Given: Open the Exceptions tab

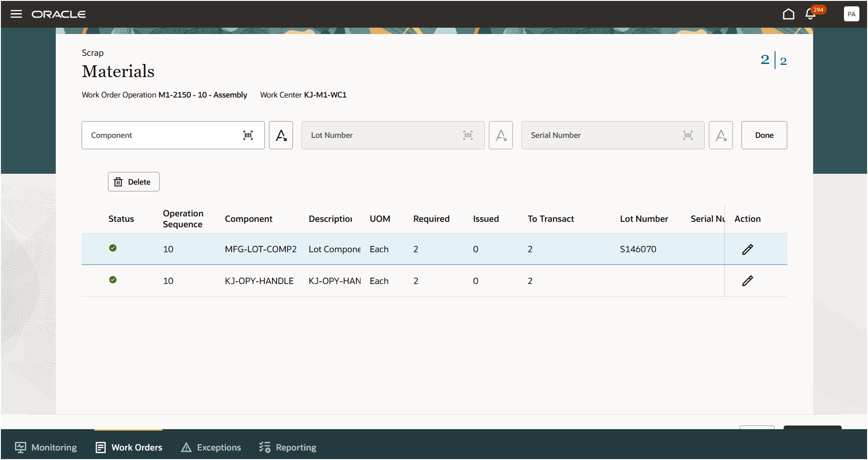Looking at the screenshot, I should [x=211, y=447].
